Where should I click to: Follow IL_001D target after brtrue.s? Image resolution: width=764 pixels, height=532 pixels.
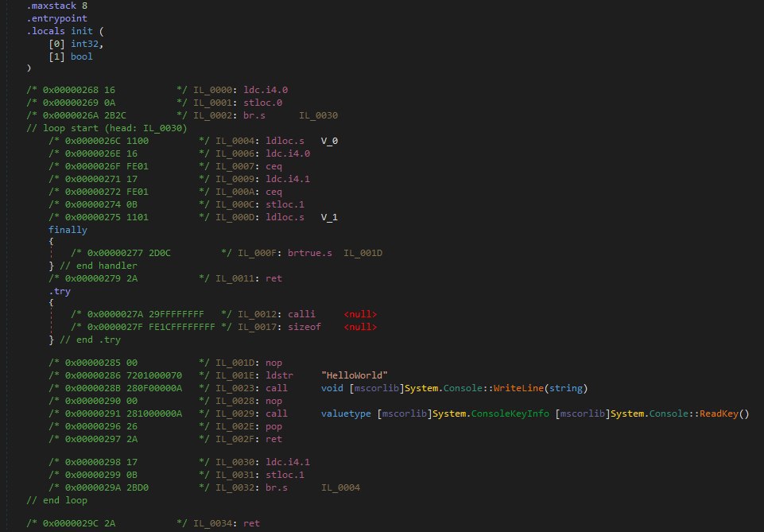click(363, 254)
